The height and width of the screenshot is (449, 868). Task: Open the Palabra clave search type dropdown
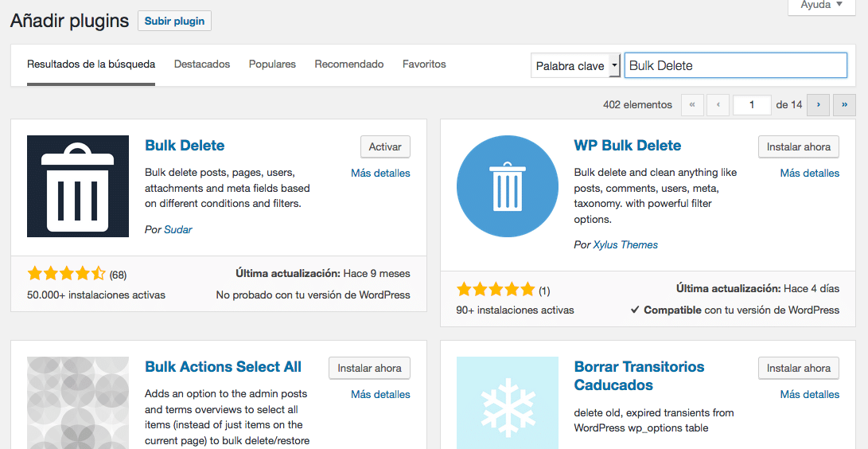pyautogui.click(x=575, y=66)
